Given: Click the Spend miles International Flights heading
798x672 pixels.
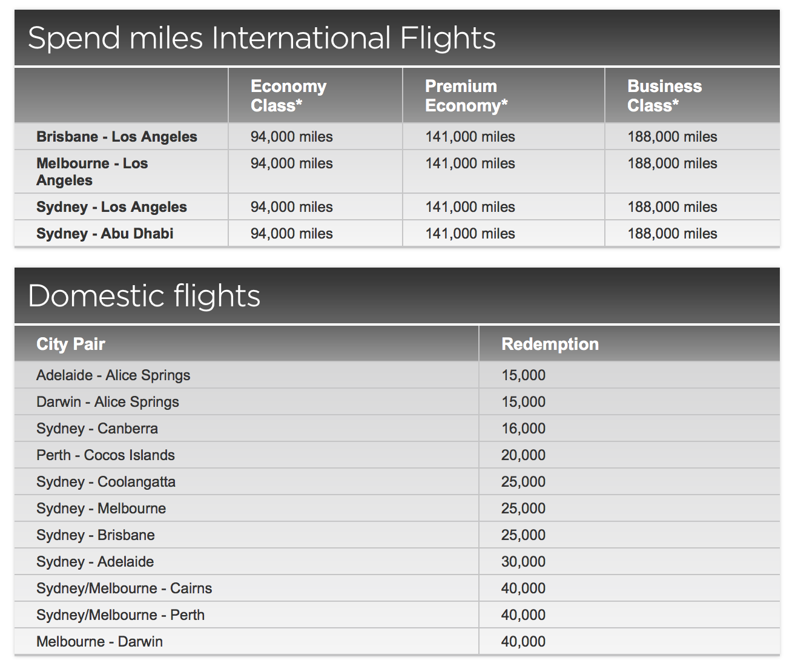Looking at the screenshot, I should [x=262, y=38].
